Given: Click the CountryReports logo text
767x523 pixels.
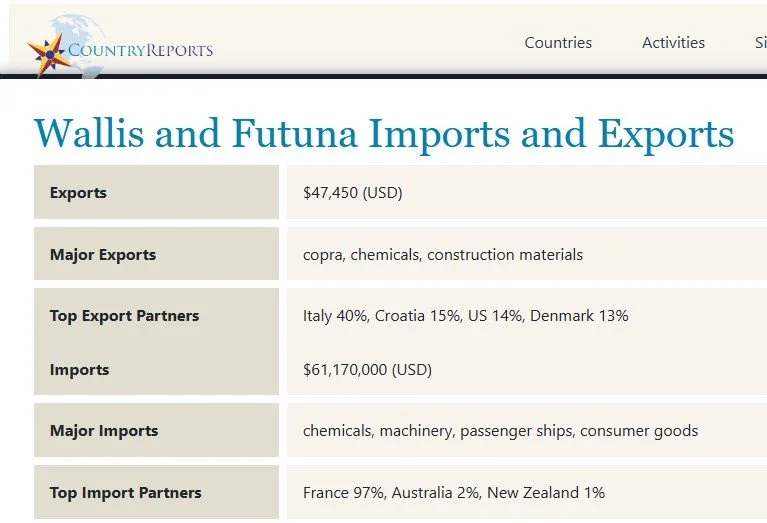Looking at the screenshot, I should pos(141,50).
